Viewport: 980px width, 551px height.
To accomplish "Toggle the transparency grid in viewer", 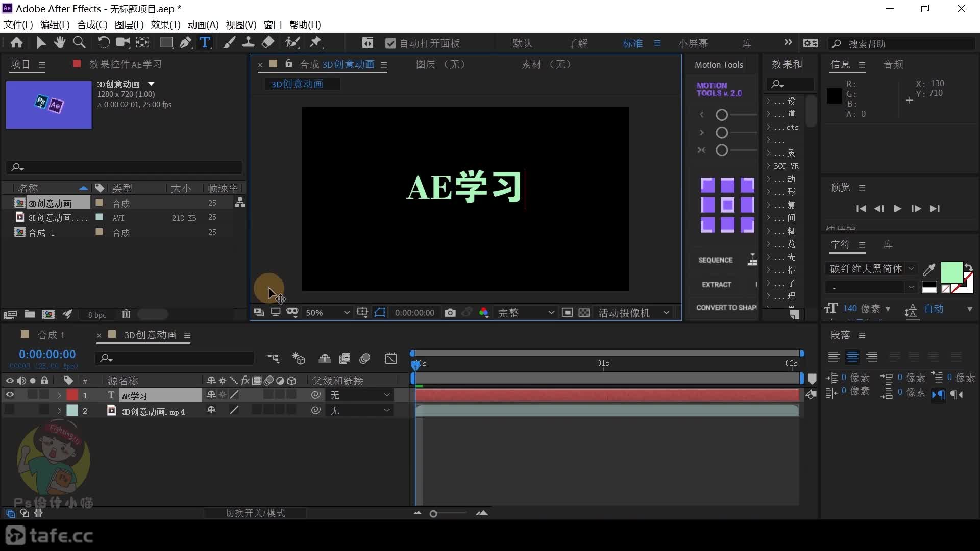I will pyautogui.click(x=584, y=313).
